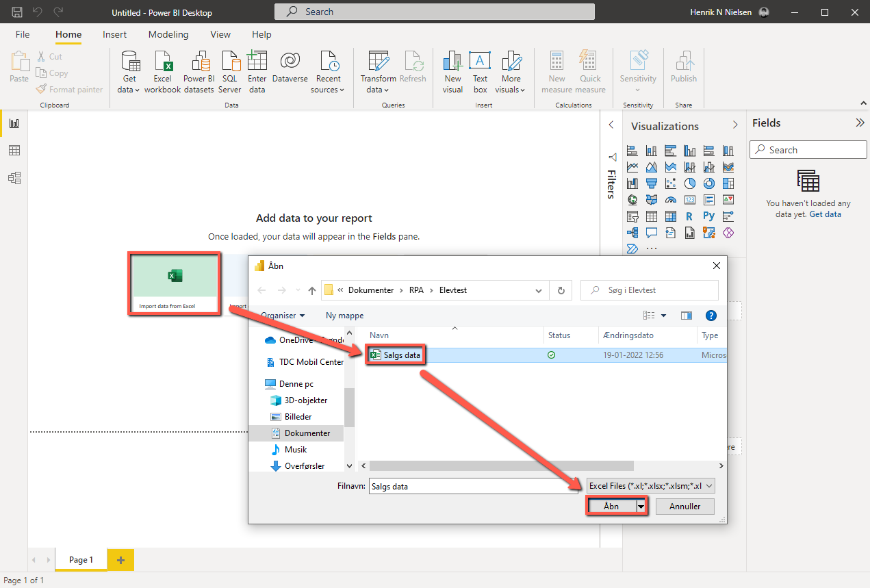Select the Pie chart visualization
This screenshot has width=870, height=588.
coord(690,183)
